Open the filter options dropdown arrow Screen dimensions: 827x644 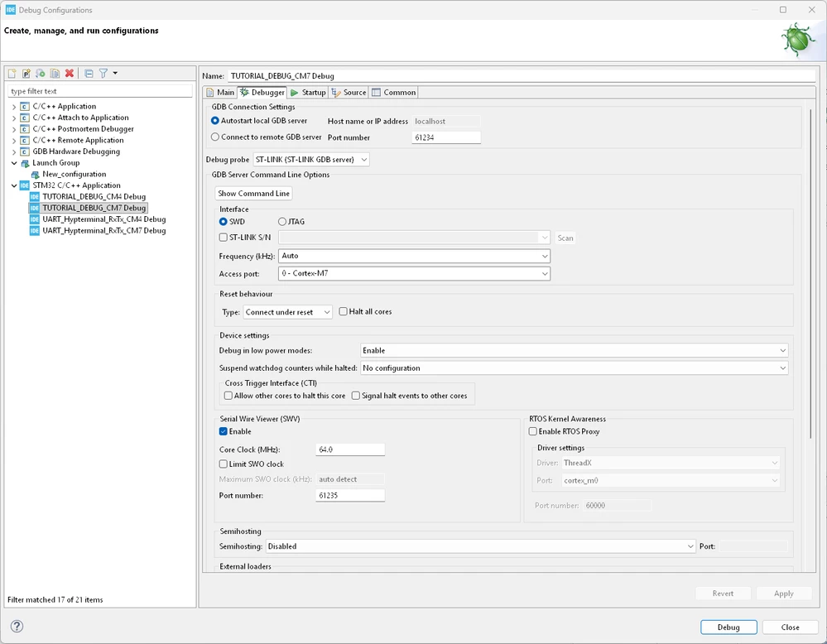point(115,74)
